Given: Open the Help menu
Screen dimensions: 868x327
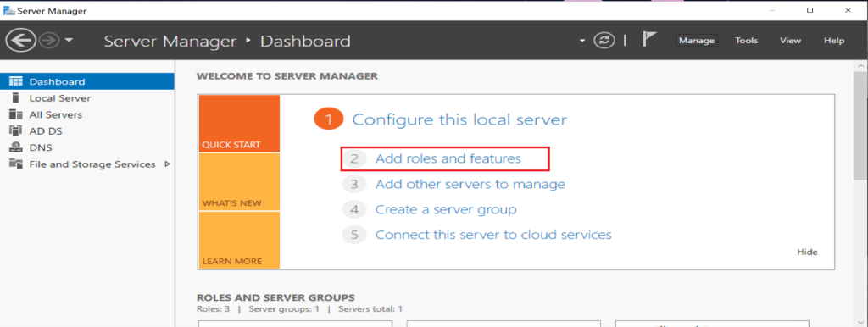Looking at the screenshot, I should (x=834, y=41).
